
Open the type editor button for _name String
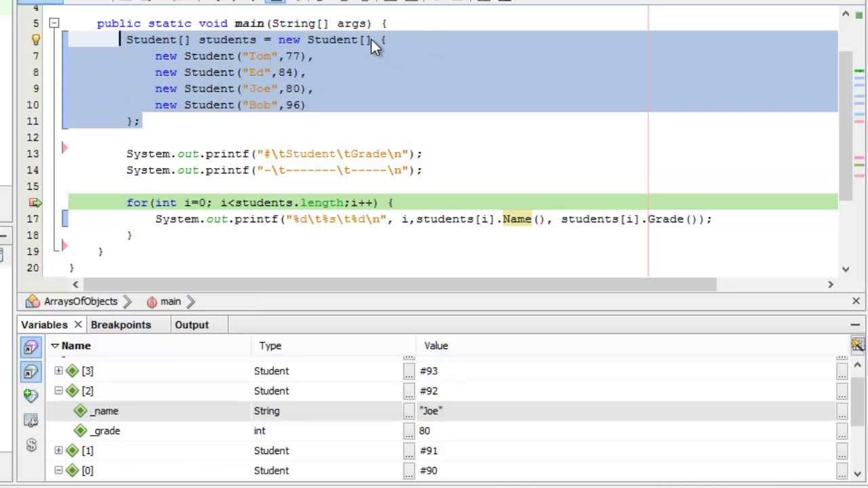(409, 411)
